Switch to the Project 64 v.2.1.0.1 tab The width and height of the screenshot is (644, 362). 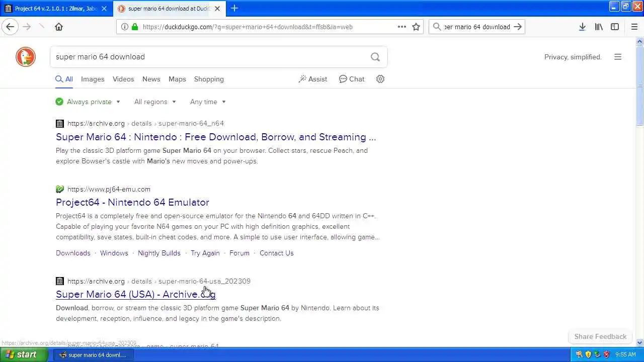click(56, 9)
